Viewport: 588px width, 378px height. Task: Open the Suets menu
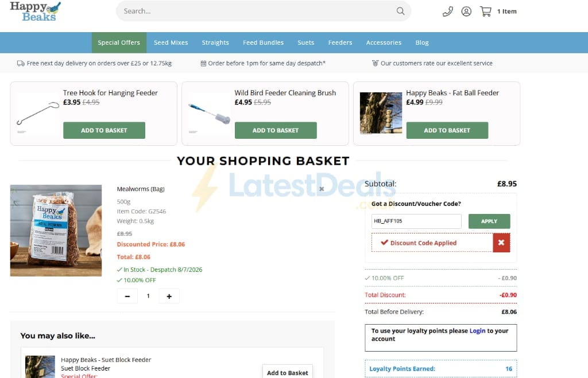pyautogui.click(x=306, y=42)
